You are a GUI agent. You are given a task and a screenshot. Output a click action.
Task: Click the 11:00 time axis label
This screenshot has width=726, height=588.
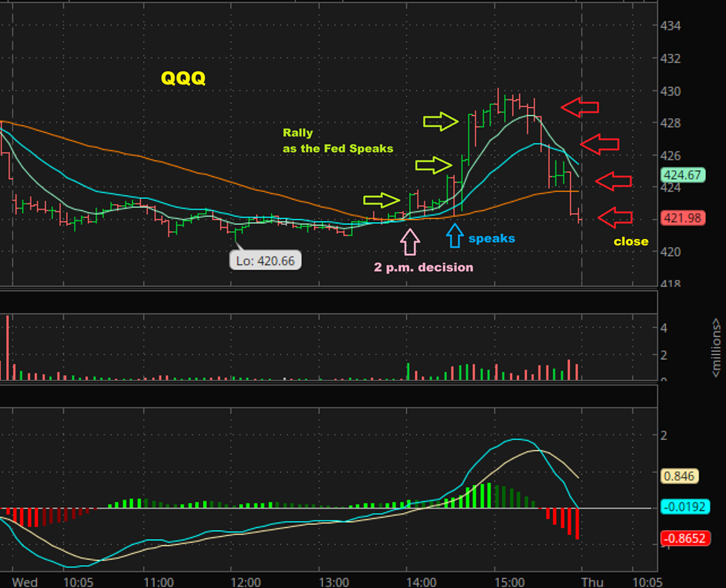click(158, 582)
